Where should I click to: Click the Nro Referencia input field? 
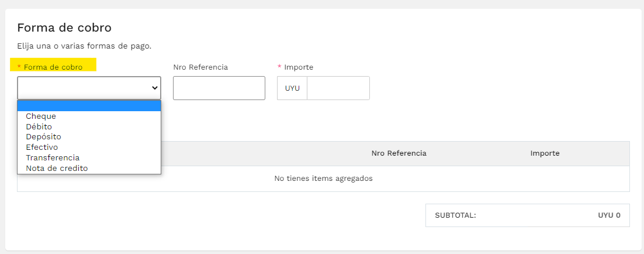pos(219,88)
